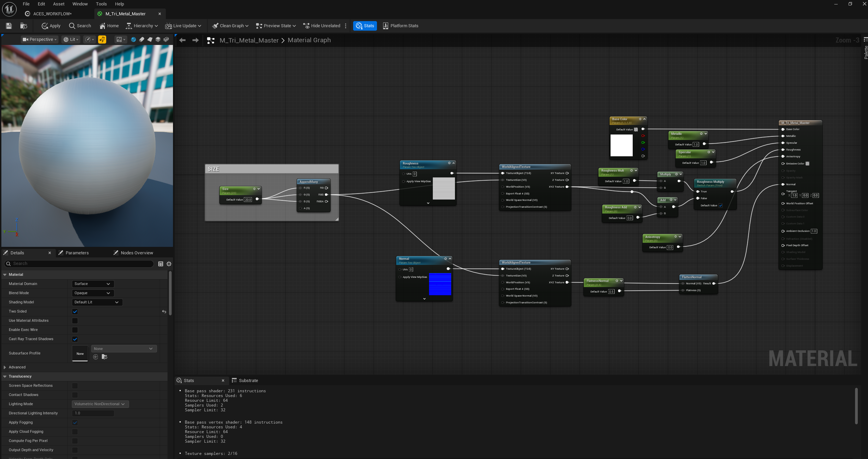
Task: Edit the Size node default value field
Action: click(x=248, y=200)
